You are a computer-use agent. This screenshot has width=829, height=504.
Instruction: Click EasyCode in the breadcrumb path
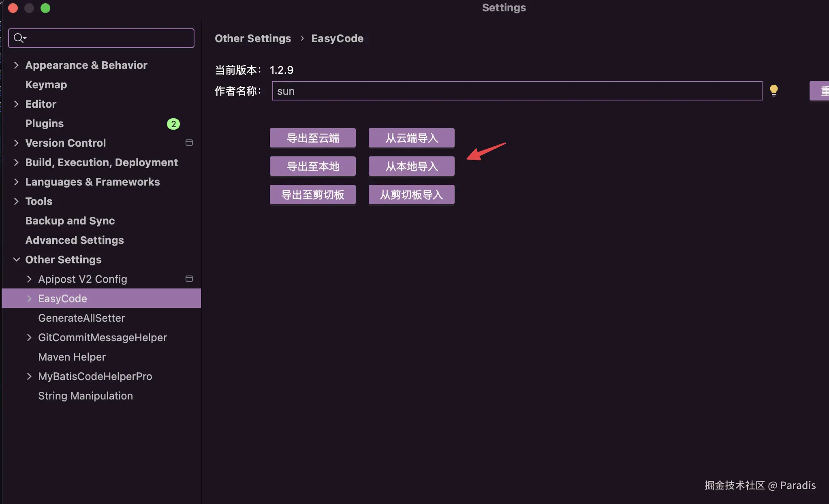click(x=337, y=38)
